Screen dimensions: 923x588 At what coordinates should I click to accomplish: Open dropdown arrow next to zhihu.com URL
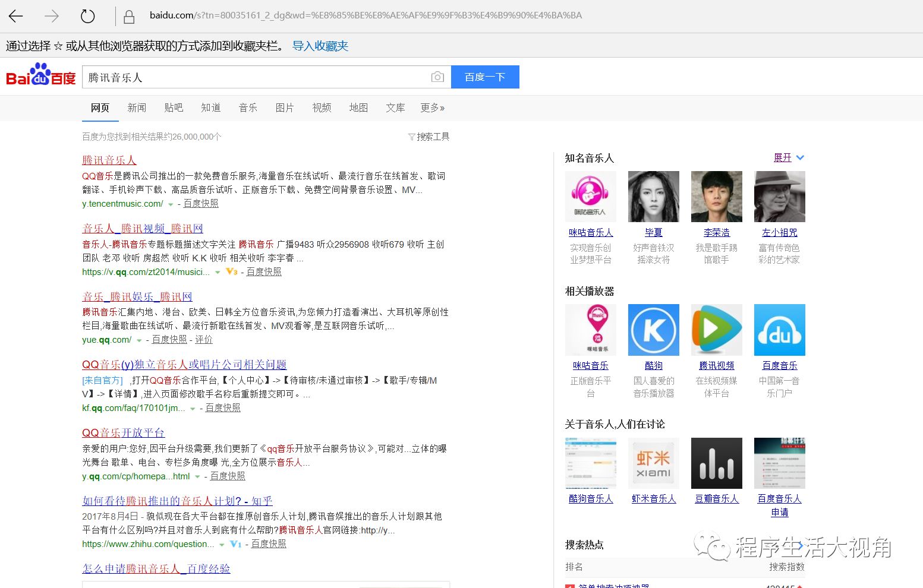[x=222, y=545]
